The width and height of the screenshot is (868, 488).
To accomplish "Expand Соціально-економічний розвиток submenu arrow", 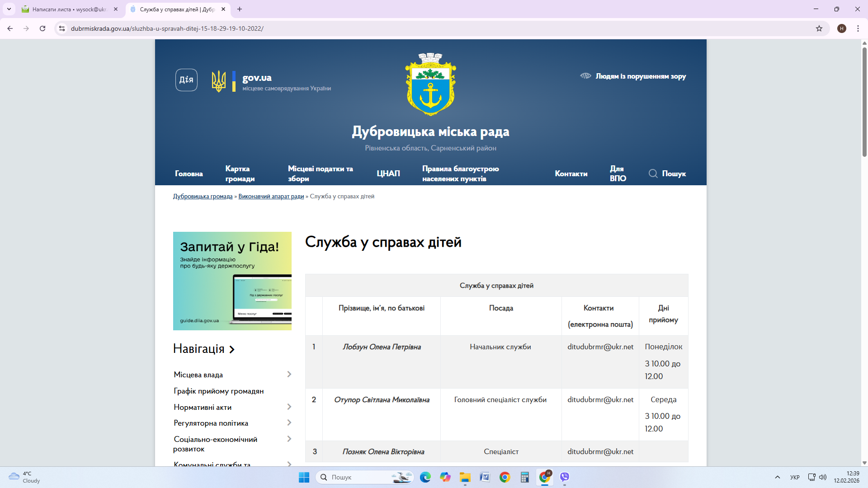I will click(289, 439).
